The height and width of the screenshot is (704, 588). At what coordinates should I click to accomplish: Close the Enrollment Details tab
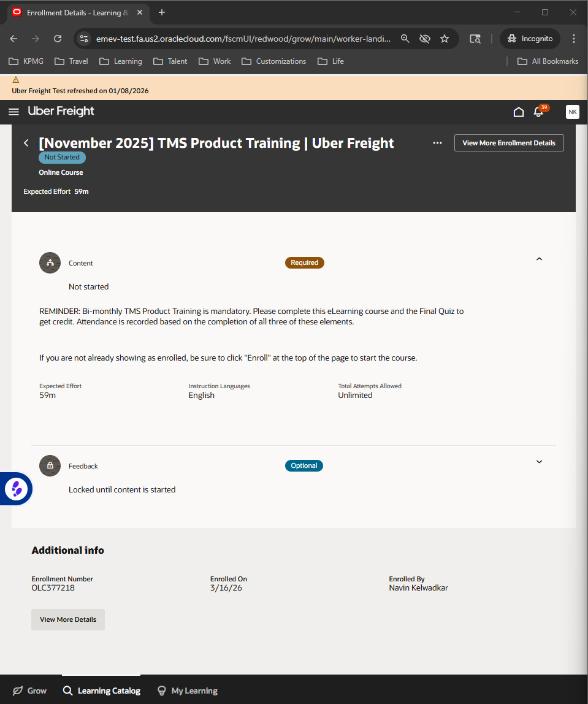click(x=140, y=12)
